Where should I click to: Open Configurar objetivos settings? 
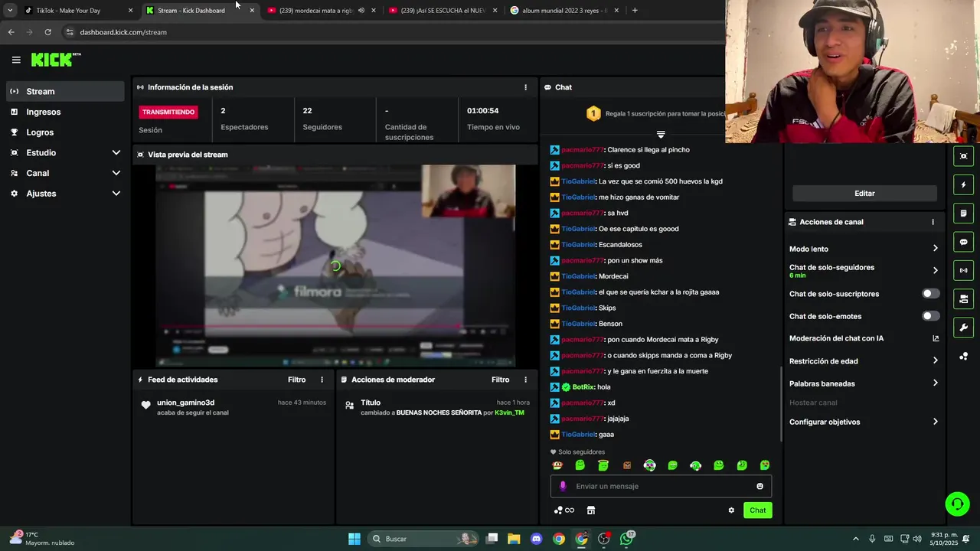coord(864,422)
